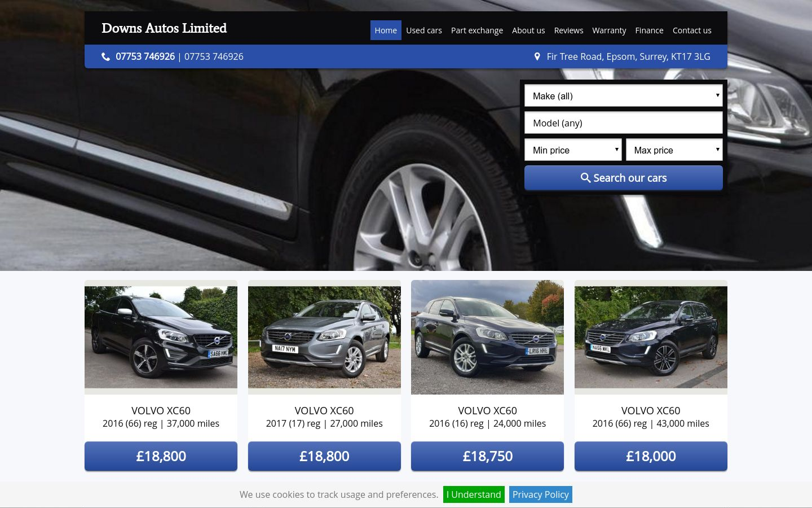Viewport: 812px width, 508px height.
Task: Open the About us menu item
Action: [528, 30]
